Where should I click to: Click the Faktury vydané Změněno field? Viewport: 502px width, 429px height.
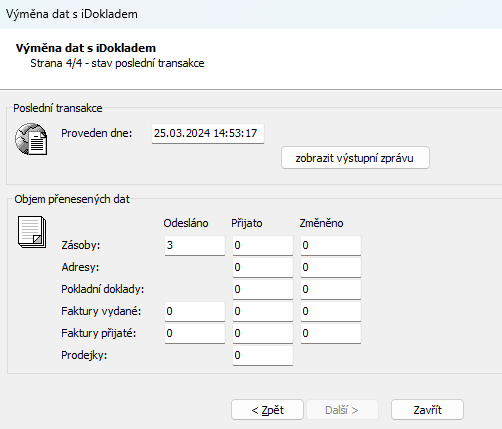[331, 312]
